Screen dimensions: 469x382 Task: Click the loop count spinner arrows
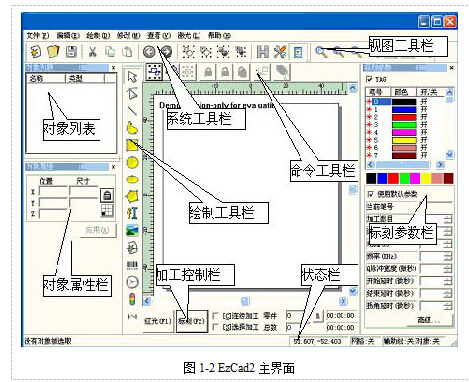click(448, 219)
